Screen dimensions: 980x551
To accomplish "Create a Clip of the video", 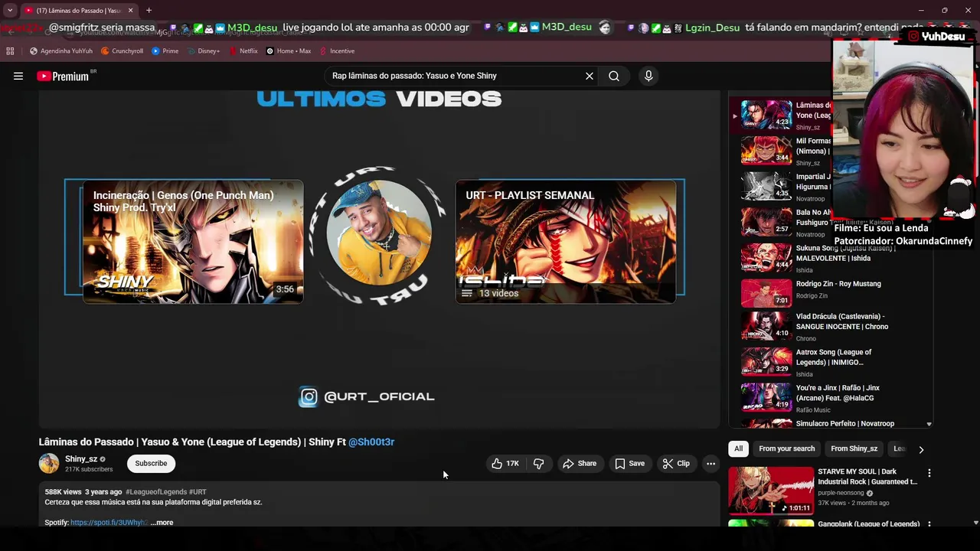I will (x=676, y=464).
